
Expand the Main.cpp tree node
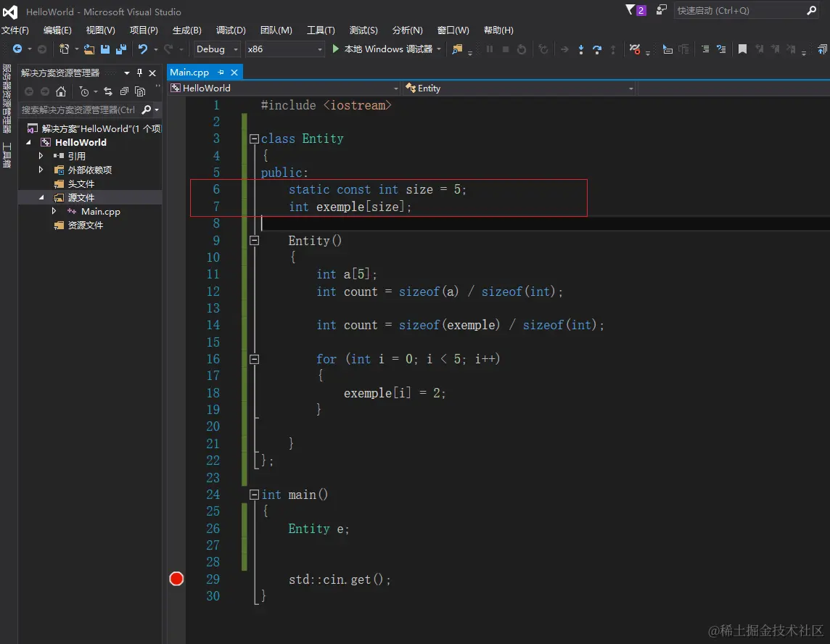[x=54, y=212]
